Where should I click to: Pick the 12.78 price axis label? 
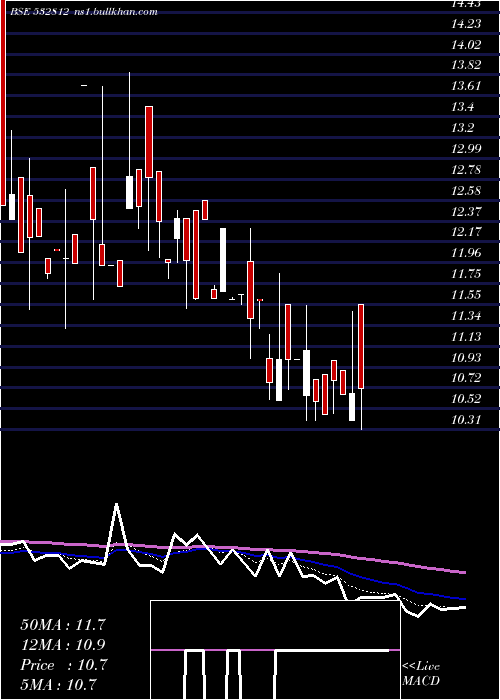pyautogui.click(x=466, y=170)
